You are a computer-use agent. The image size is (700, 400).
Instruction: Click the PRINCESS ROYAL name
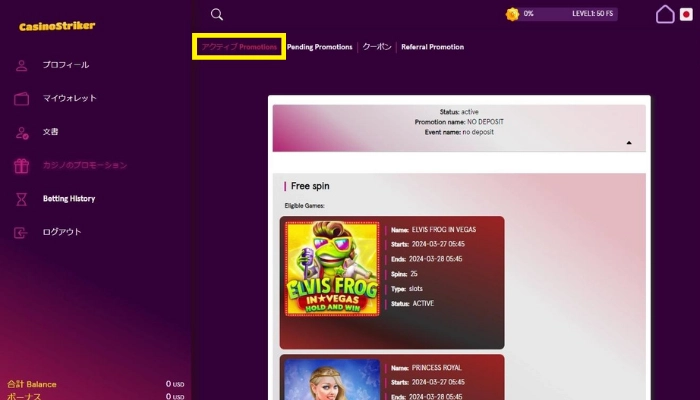coord(437,368)
